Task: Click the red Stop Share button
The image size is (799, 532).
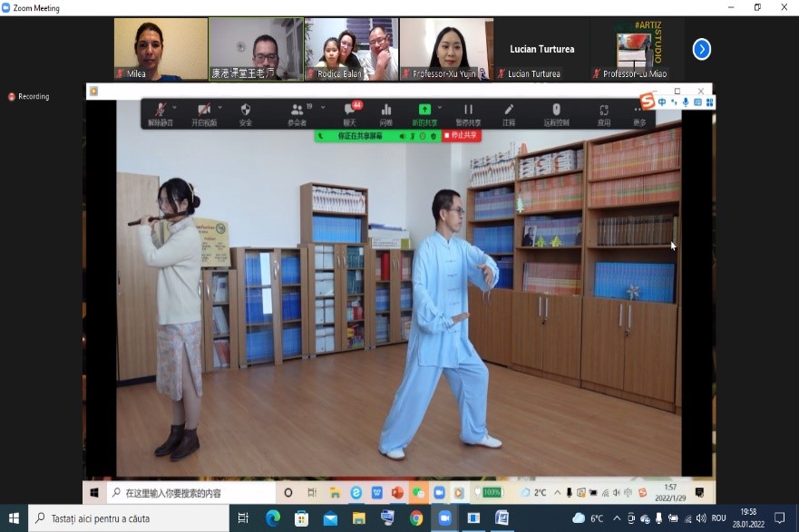Action: click(x=462, y=136)
